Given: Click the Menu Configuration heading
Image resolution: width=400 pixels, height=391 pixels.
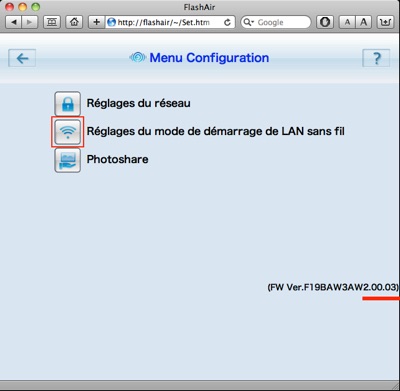Looking at the screenshot, I should point(209,58).
